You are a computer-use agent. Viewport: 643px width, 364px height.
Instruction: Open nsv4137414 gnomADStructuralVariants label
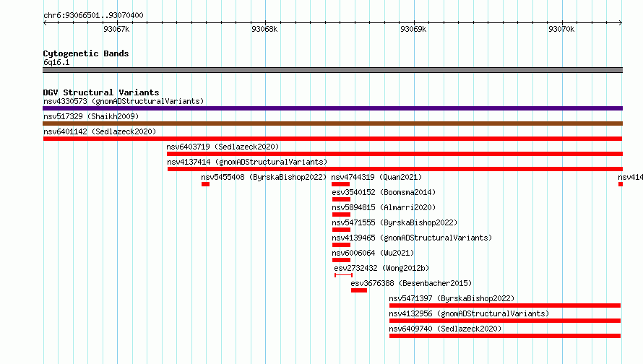pos(247,162)
